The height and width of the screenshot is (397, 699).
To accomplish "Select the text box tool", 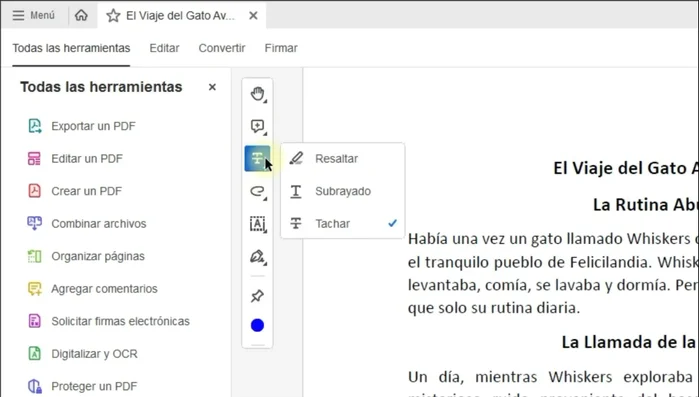I will point(257,224).
